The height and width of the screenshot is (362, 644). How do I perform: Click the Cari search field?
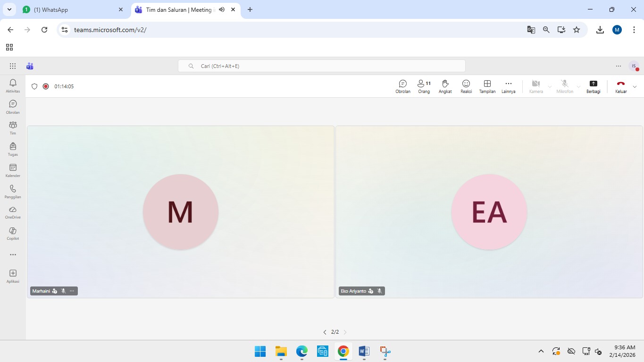click(322, 66)
